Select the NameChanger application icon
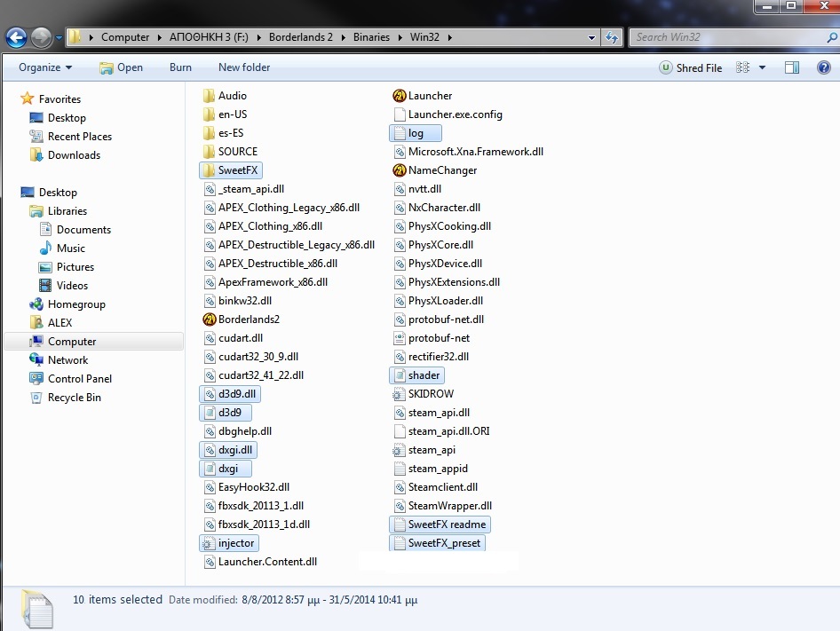Viewport: 840px width, 631px height. click(x=399, y=170)
